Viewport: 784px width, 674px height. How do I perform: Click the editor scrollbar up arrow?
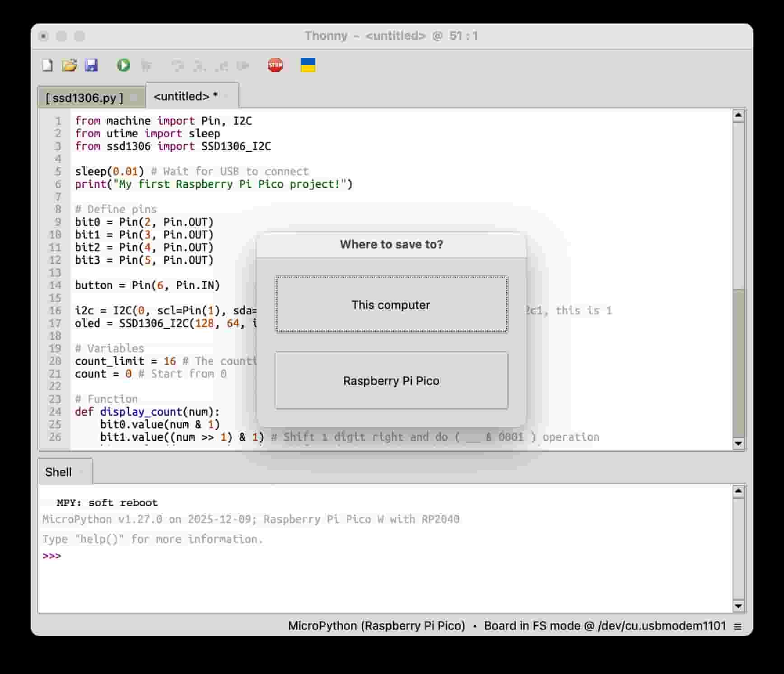click(x=738, y=116)
